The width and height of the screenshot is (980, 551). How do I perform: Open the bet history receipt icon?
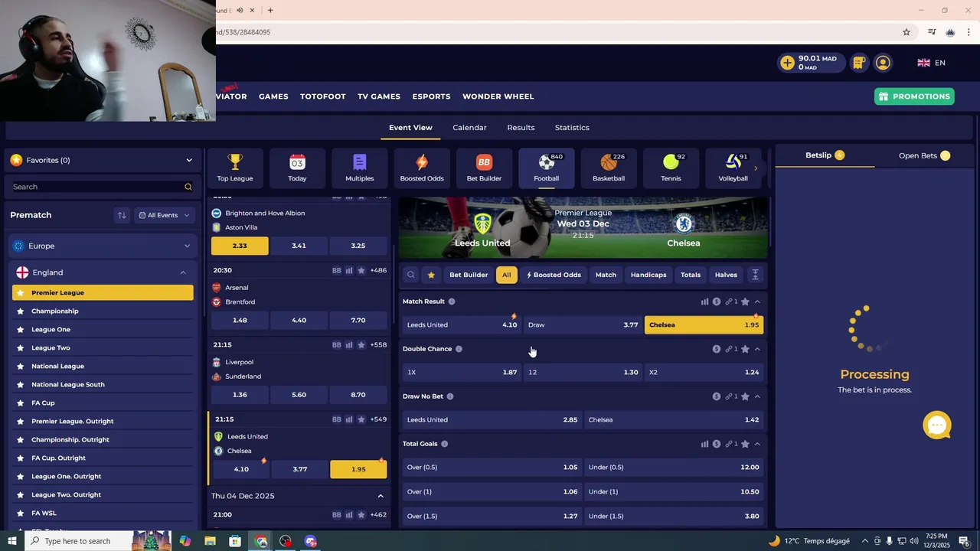859,63
